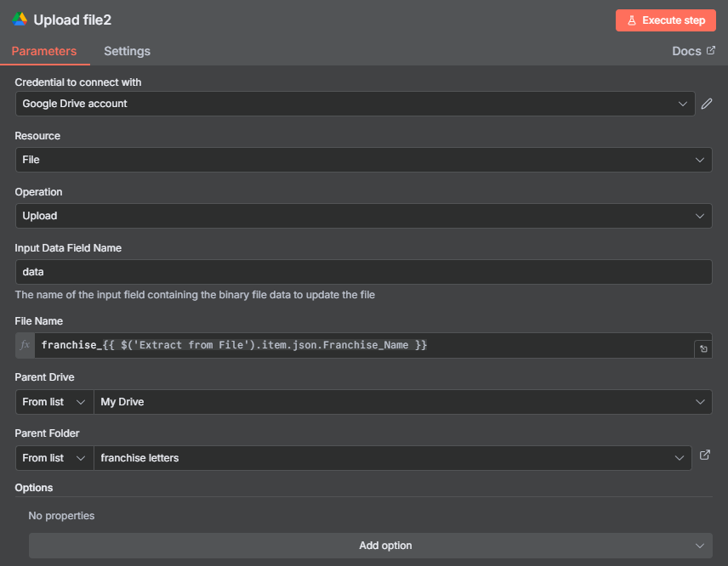Change Parent Drive From list mode

pos(54,402)
